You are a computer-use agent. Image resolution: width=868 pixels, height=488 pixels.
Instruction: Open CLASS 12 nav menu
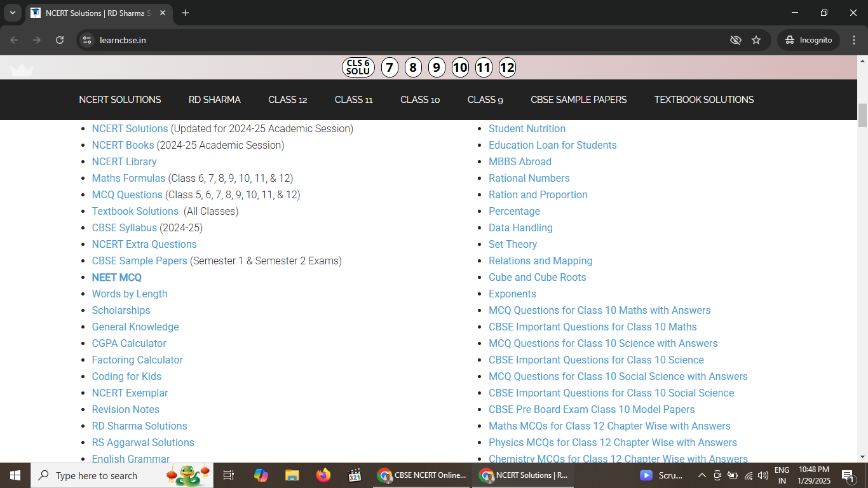click(x=288, y=100)
